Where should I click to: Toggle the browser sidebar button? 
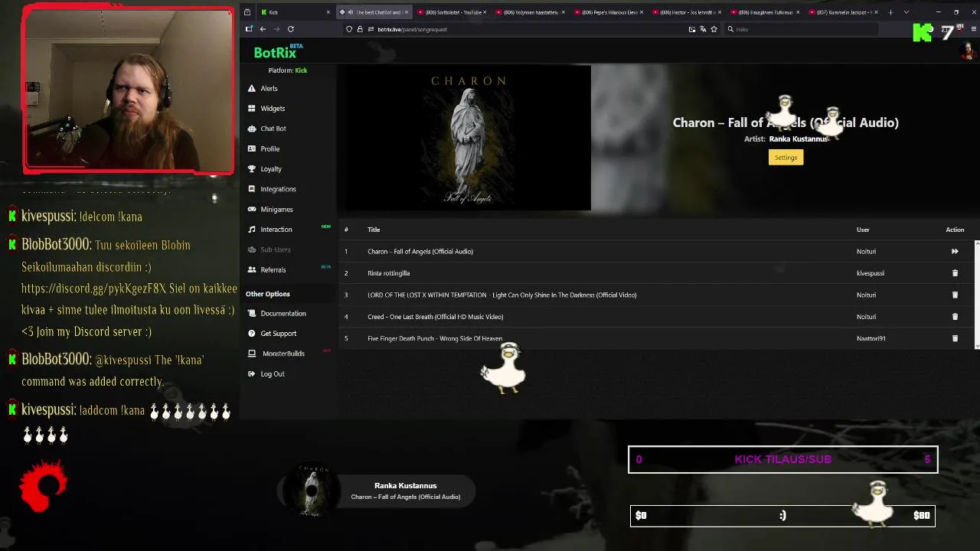click(249, 29)
